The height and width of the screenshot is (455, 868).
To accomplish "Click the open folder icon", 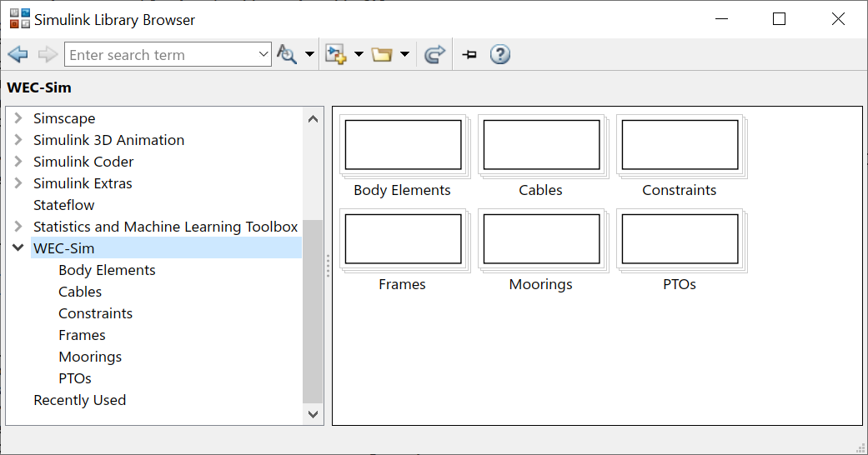I will (382, 54).
